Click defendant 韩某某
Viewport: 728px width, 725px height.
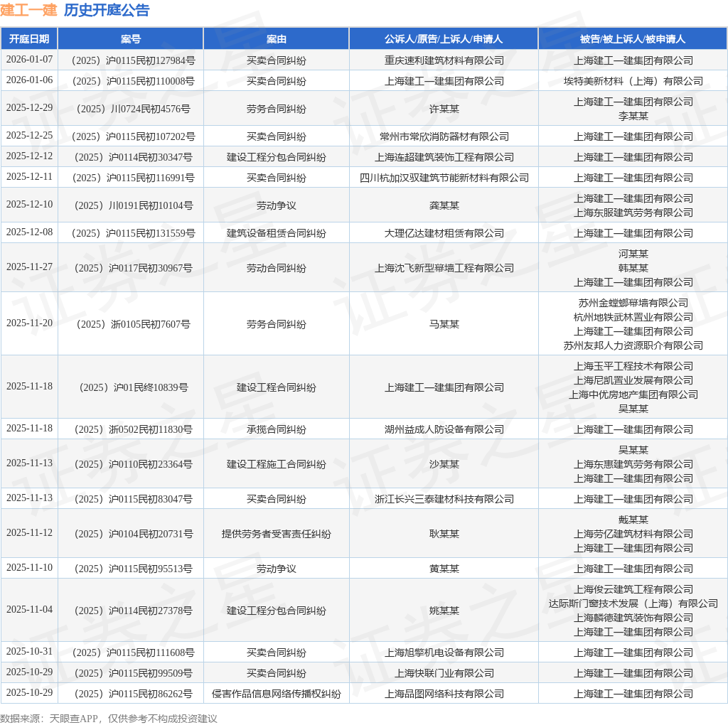(633, 268)
